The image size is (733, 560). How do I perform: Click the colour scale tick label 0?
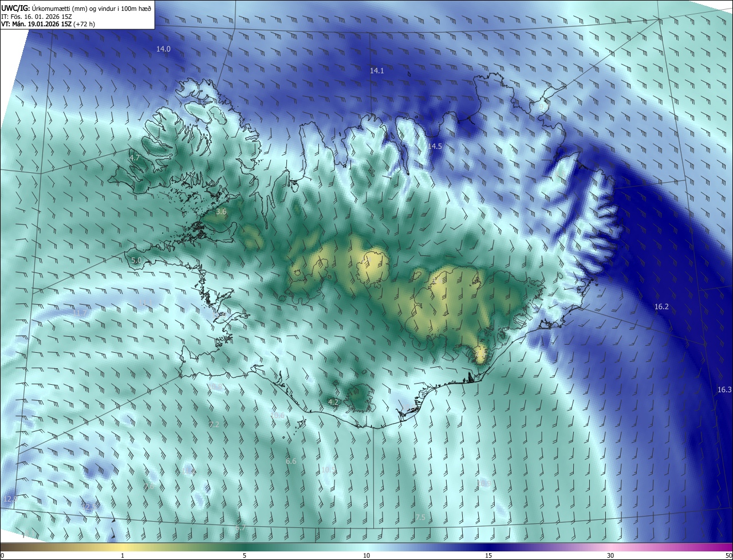(2, 556)
